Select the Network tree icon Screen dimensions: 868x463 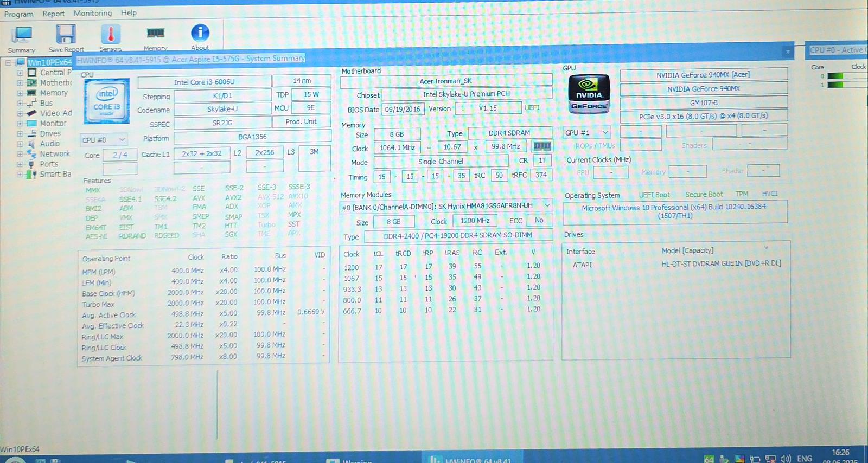32,154
